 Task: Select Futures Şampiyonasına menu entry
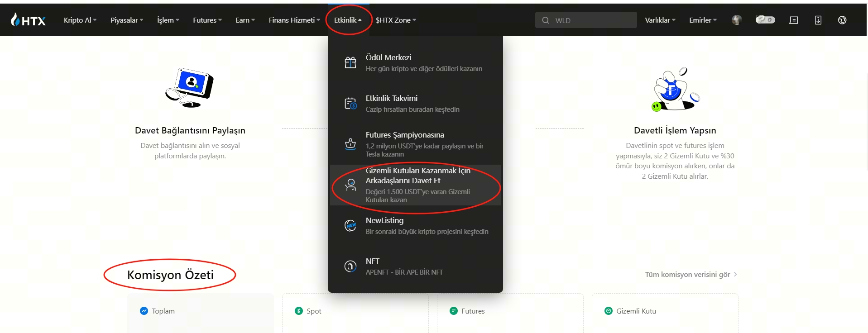click(416, 144)
